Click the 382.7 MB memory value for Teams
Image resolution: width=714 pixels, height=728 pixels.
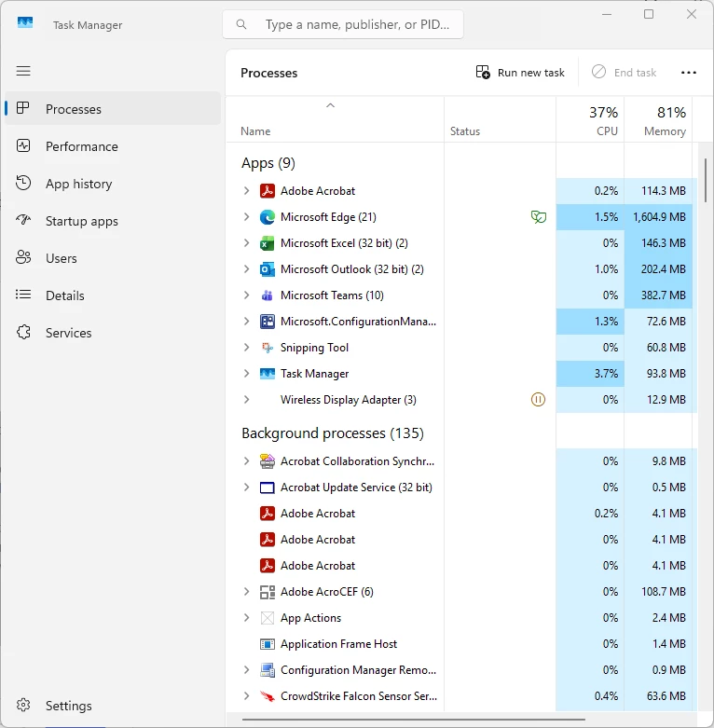click(664, 295)
